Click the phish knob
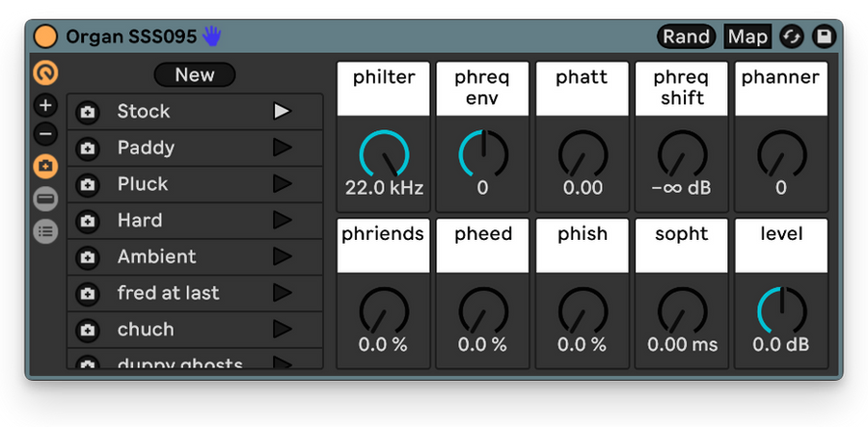Image resolution: width=868 pixels, height=427 pixels. [583, 311]
